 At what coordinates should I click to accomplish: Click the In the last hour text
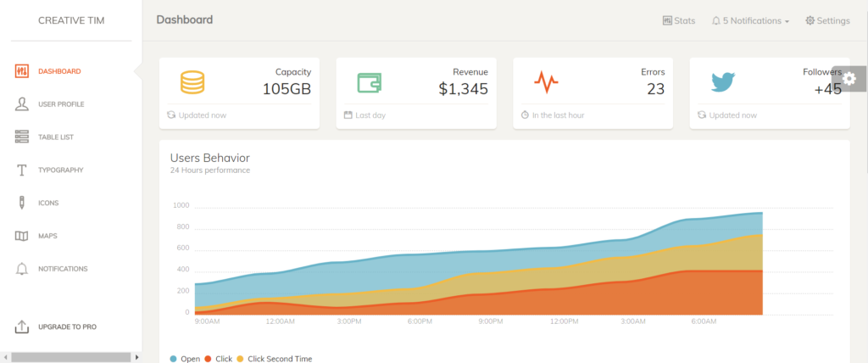559,115
